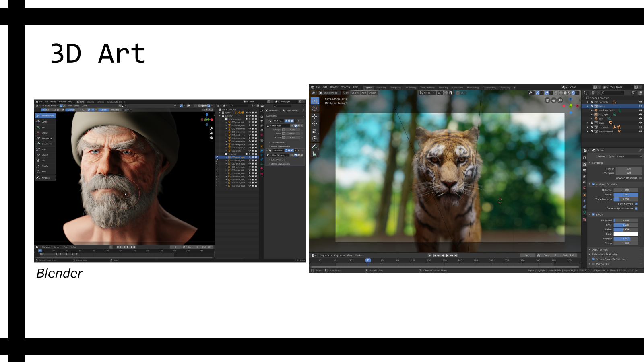
Task: Select Density brush in sculpt window
Action: pos(45,166)
